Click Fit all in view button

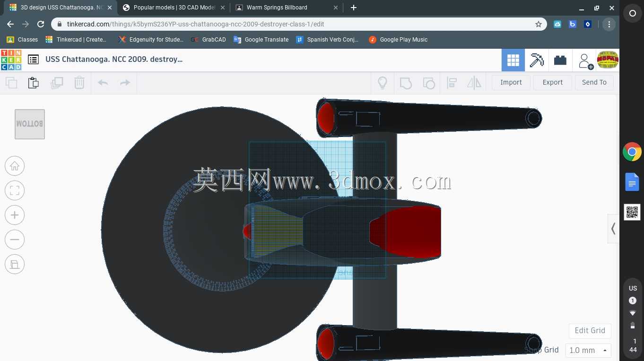coord(15,190)
